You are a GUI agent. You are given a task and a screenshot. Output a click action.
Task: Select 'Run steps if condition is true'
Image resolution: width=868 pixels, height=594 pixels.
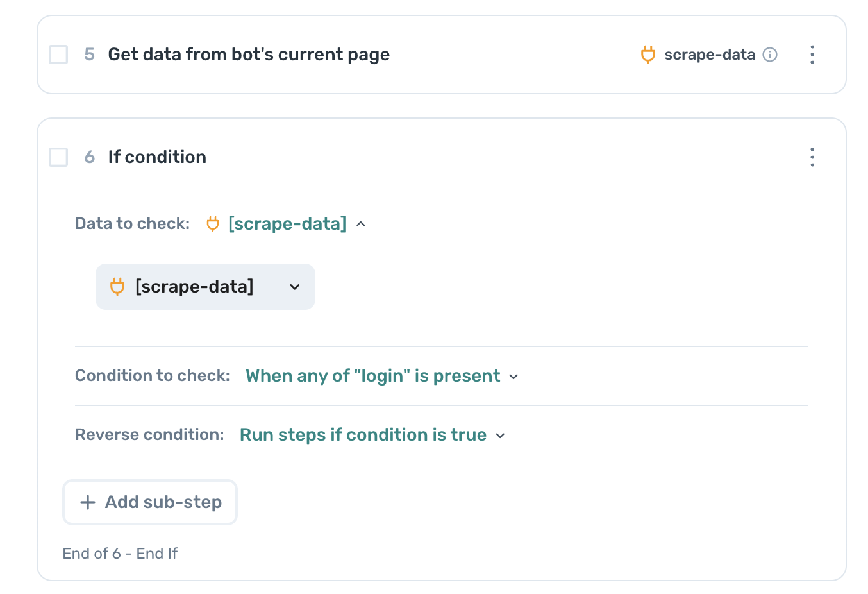[x=363, y=435]
